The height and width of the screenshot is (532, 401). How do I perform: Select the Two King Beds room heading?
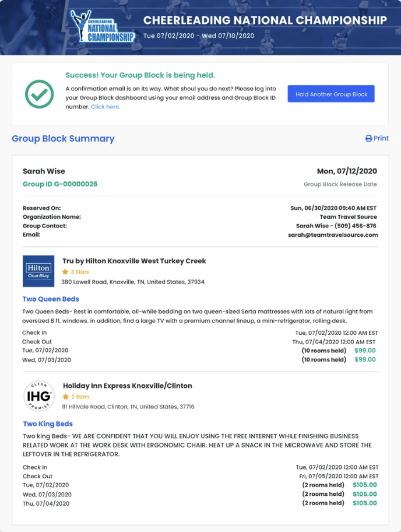click(48, 424)
